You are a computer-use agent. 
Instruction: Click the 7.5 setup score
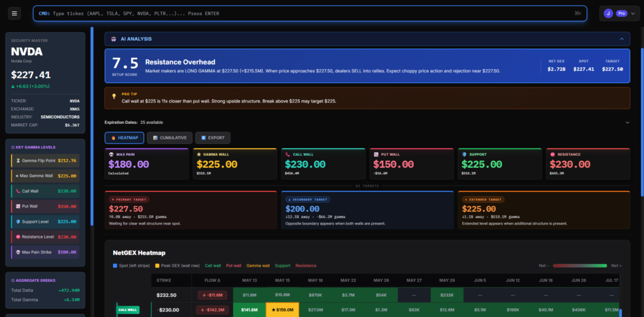pos(125,64)
